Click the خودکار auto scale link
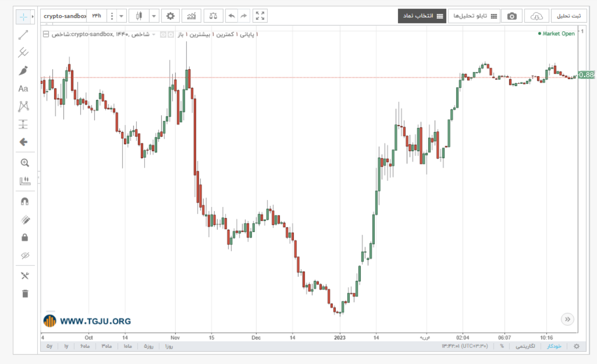 (x=554, y=346)
